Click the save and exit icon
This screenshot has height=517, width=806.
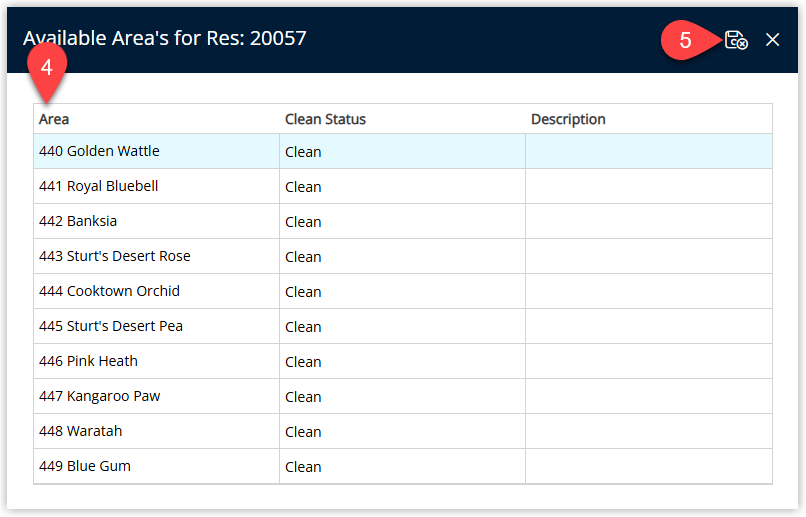tap(736, 40)
